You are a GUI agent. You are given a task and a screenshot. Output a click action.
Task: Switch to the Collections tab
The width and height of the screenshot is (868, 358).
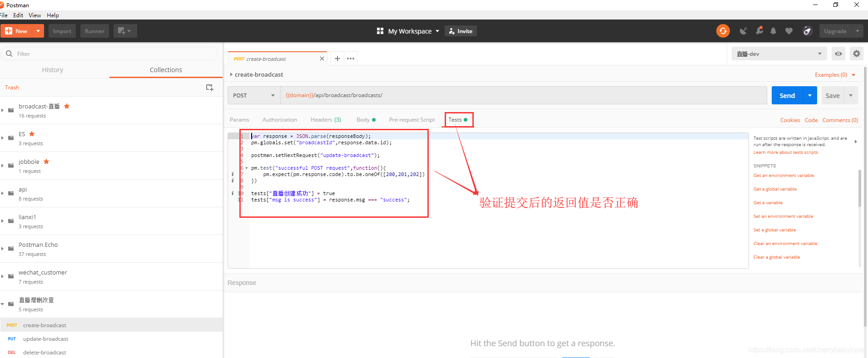pos(166,70)
